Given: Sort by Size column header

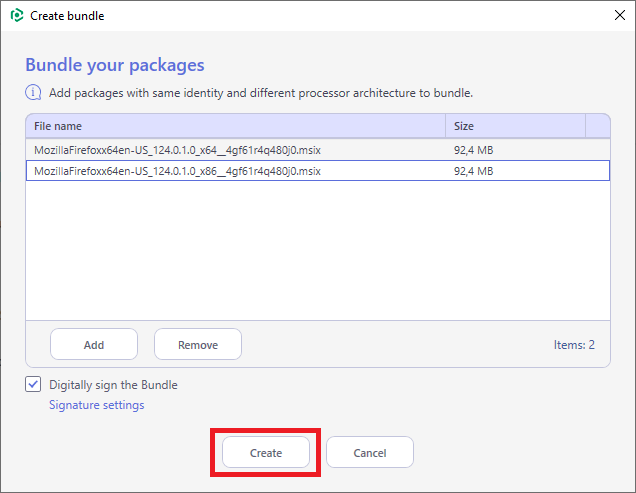Looking at the screenshot, I should pos(516,126).
